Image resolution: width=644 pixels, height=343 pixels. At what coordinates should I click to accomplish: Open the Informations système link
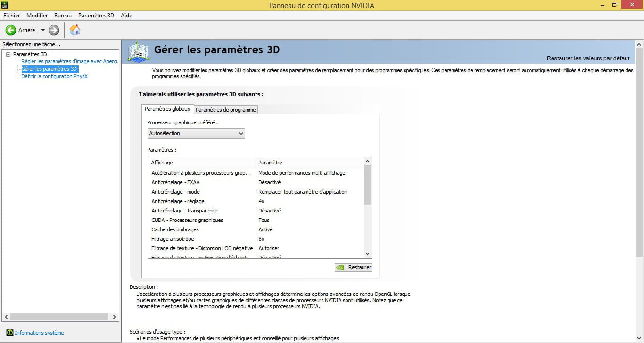click(x=39, y=333)
